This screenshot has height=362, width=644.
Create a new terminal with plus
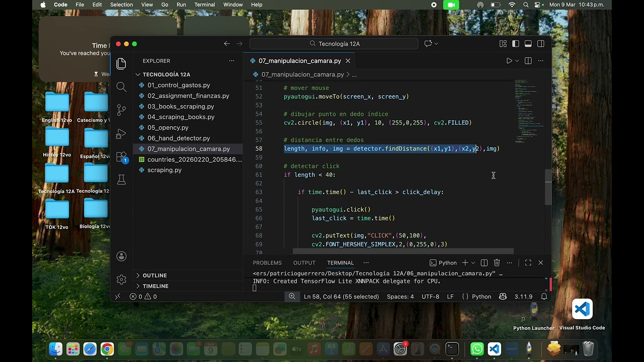(x=465, y=263)
